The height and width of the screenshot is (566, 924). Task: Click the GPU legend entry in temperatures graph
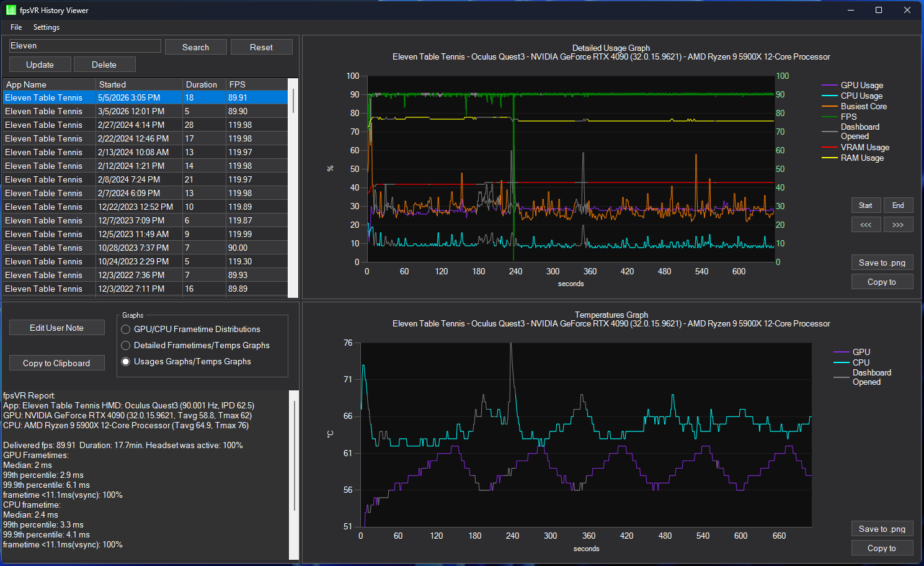point(852,352)
